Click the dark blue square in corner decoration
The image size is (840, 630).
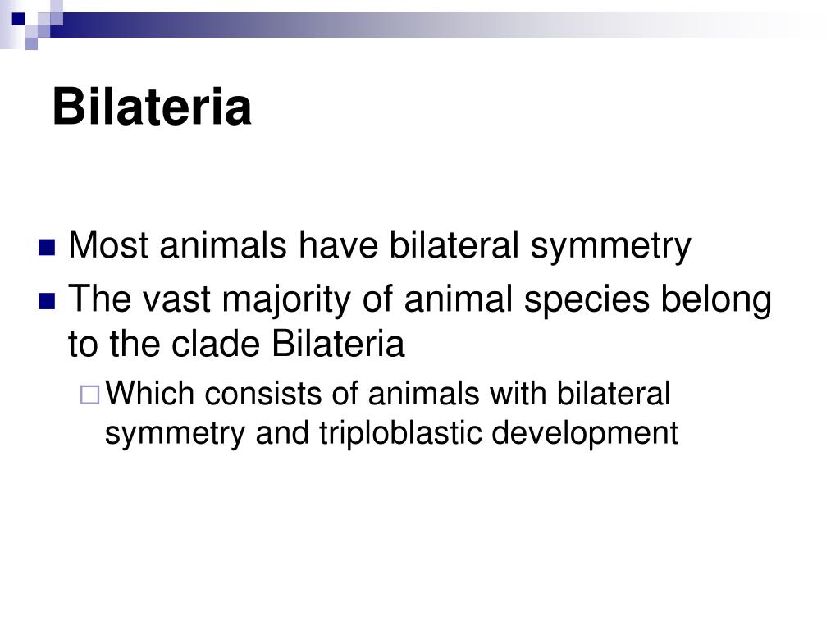(19, 20)
